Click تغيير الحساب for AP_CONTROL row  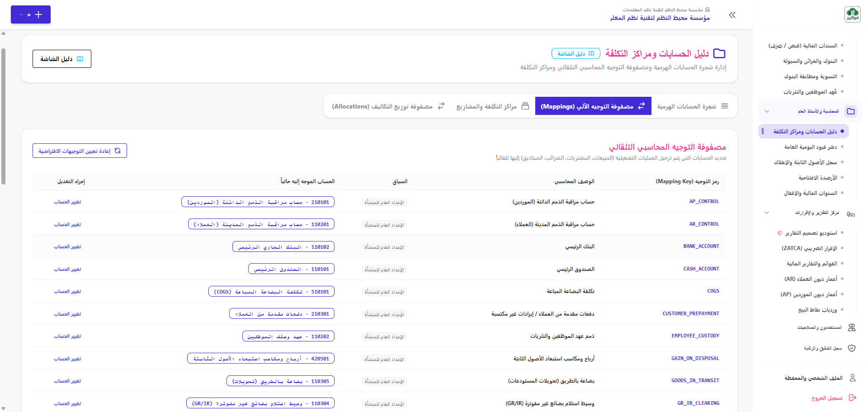[67, 202]
